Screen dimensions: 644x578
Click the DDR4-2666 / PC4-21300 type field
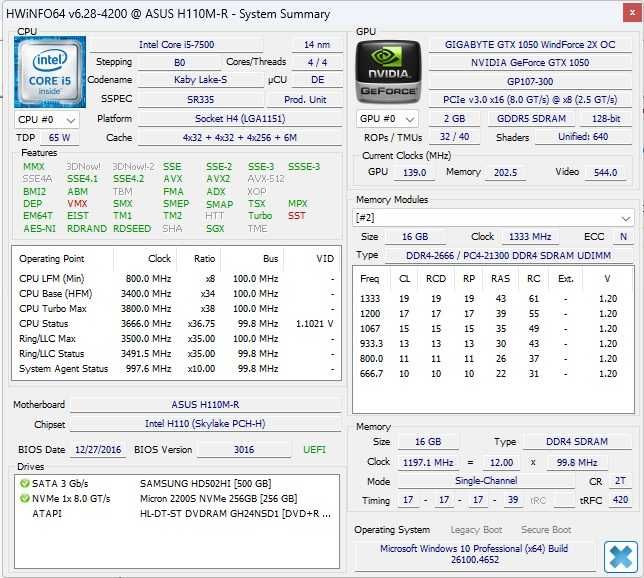pyautogui.click(x=508, y=256)
